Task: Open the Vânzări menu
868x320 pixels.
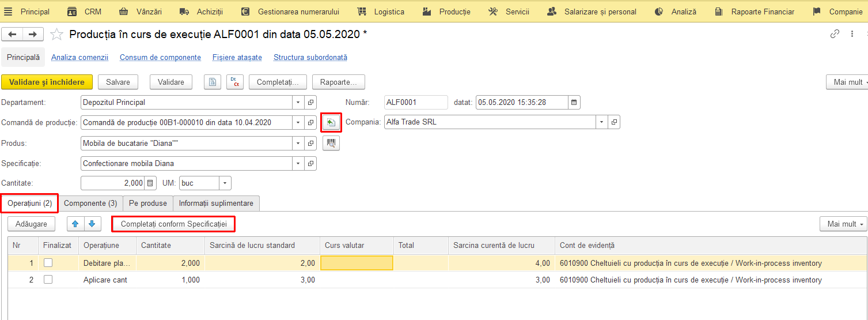Action: [141, 12]
